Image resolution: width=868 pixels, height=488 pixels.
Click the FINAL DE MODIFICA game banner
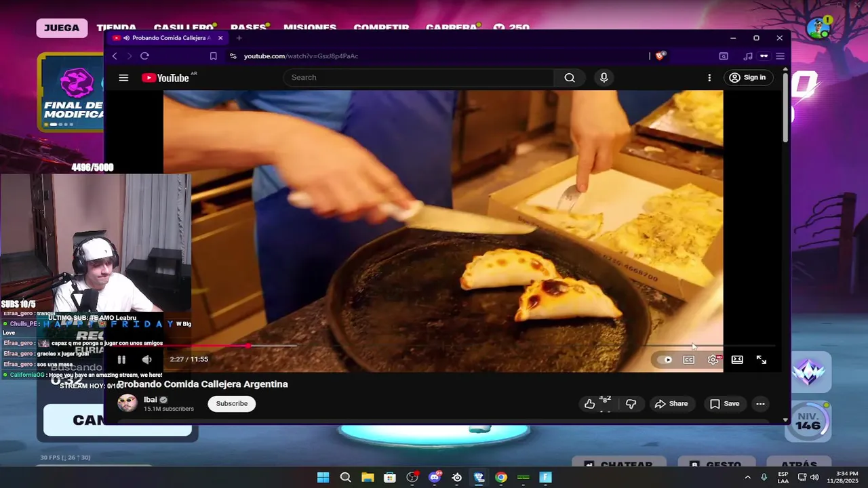pyautogui.click(x=72, y=91)
